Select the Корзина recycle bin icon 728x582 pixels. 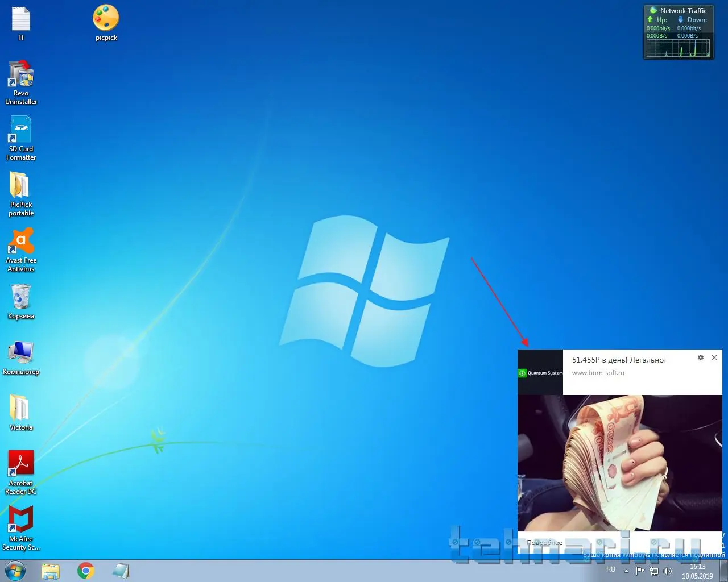21,297
